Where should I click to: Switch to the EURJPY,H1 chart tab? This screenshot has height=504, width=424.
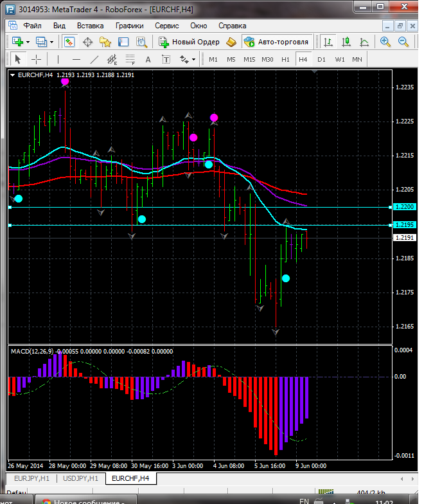click(x=32, y=478)
